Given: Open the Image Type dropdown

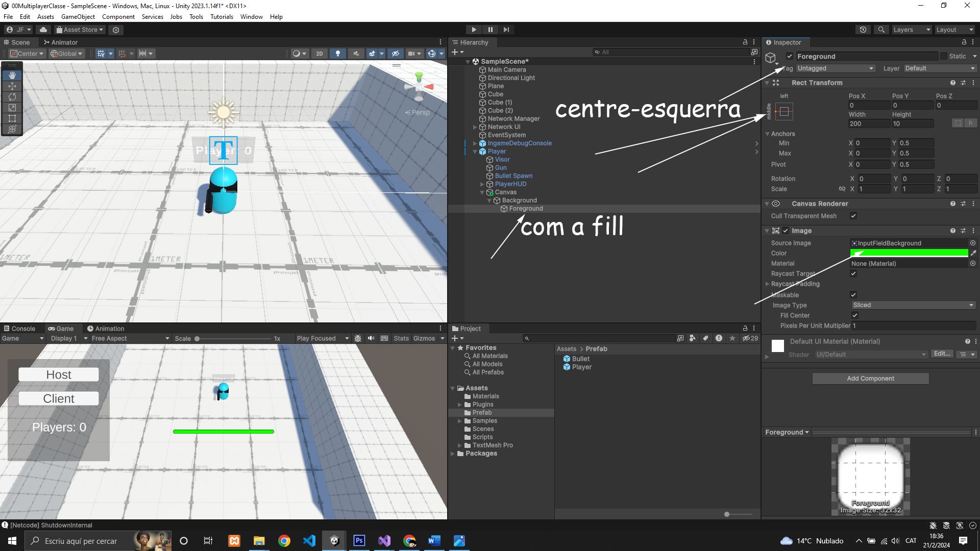Looking at the screenshot, I should 913,305.
